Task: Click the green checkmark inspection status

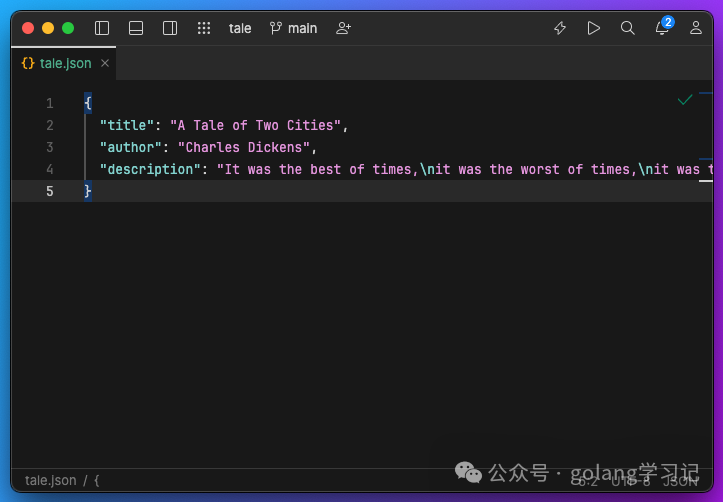Action: (x=685, y=100)
